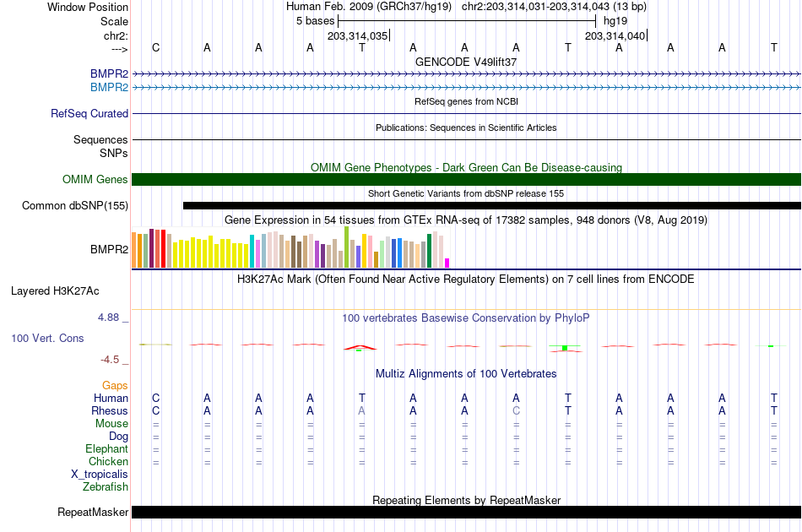Open 'Short Genetic Variants from dbSNP release 155' title
The height and width of the screenshot is (532, 802).
(466, 194)
